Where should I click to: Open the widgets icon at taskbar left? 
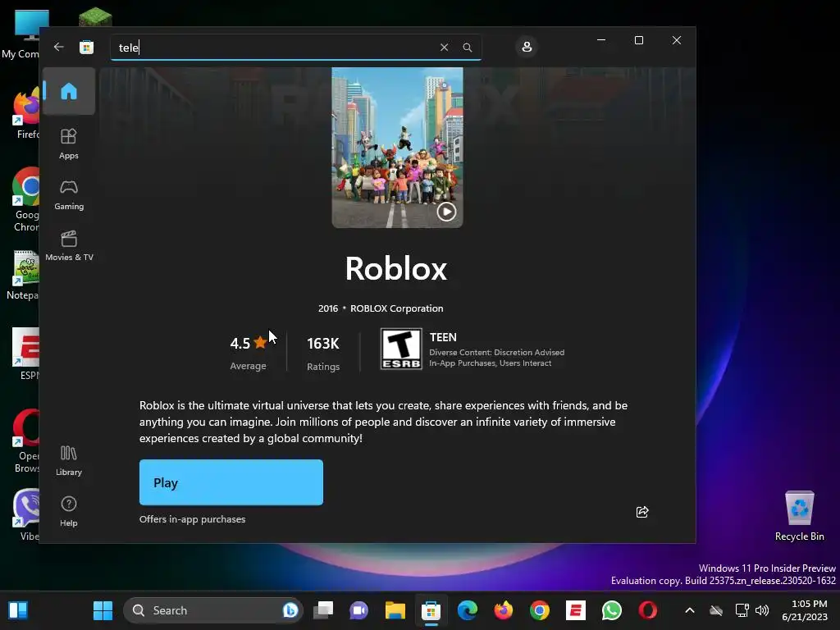[18, 610]
